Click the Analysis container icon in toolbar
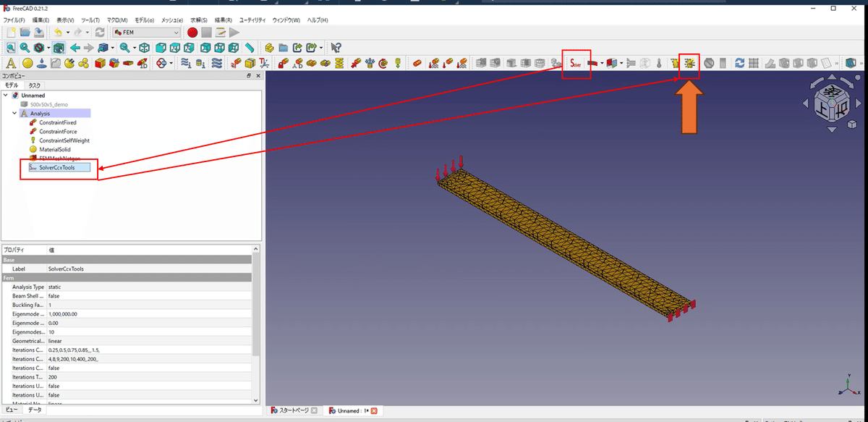 11,63
